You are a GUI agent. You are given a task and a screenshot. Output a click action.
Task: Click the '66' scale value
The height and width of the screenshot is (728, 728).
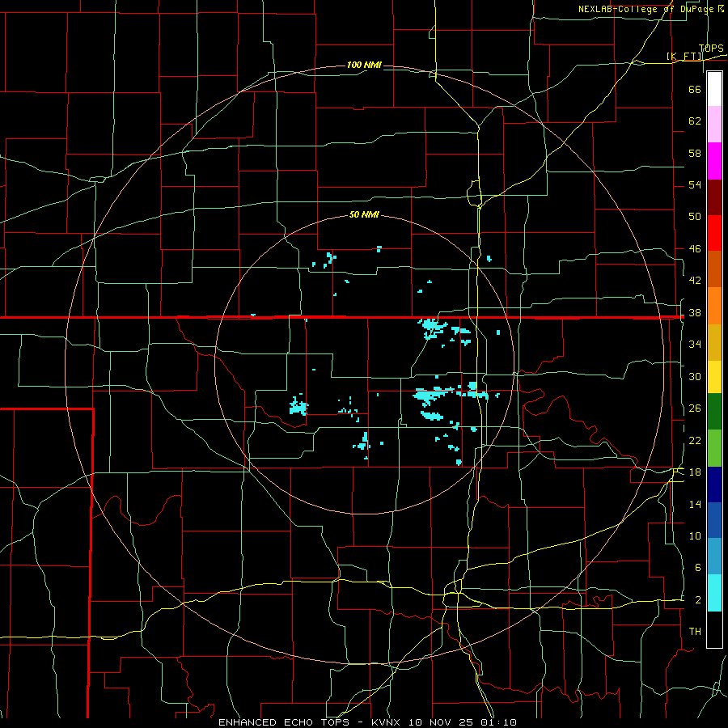[695, 89]
